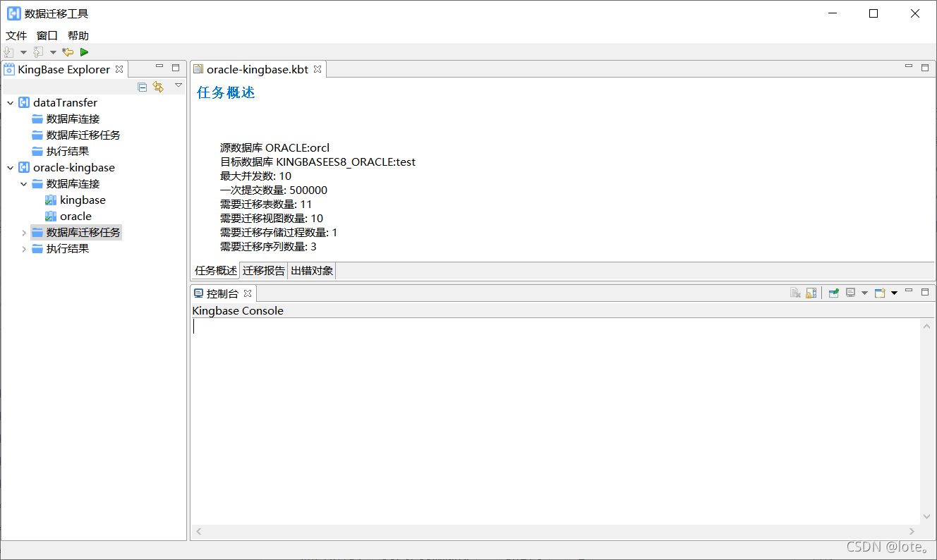Minimize the console panel
937x560 pixels.
coord(909,291)
